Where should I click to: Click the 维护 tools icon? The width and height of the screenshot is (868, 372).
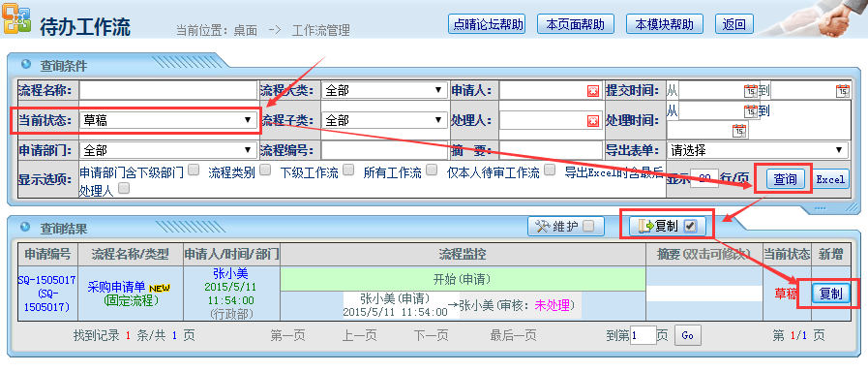(x=543, y=226)
